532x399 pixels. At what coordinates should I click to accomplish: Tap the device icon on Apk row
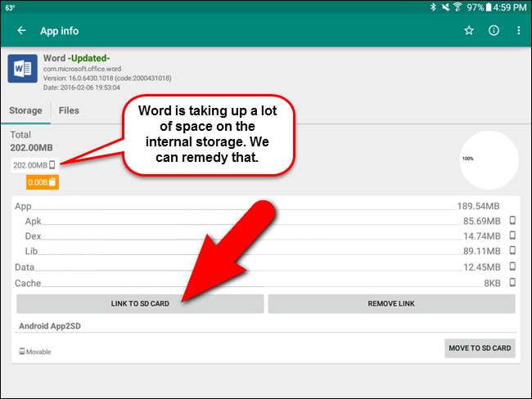512,220
